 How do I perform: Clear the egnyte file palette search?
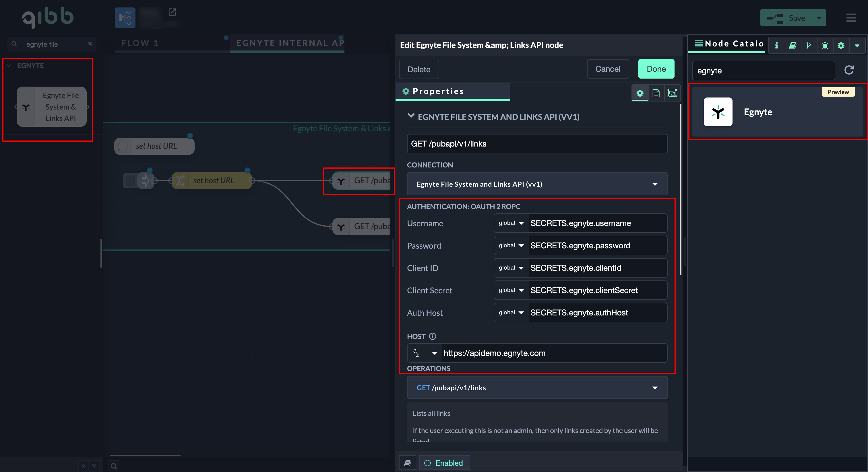90,44
